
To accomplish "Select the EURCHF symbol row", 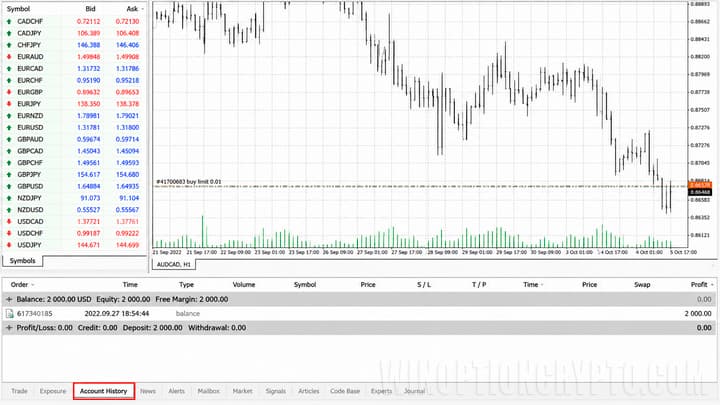I will point(73,80).
